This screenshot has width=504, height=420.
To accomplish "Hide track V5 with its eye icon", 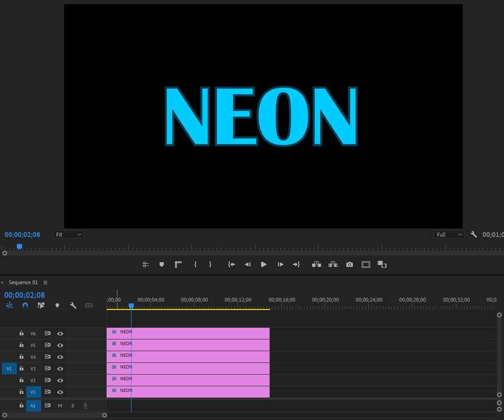I will coord(60,345).
